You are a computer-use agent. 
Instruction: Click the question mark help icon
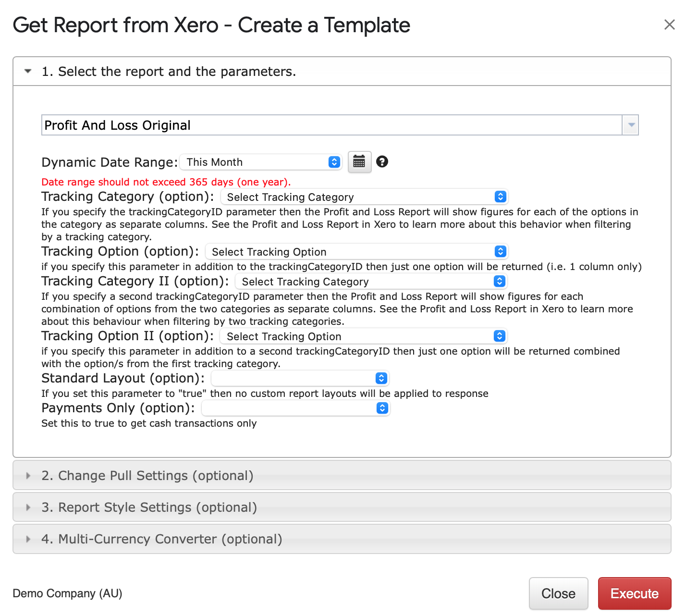pos(382,161)
